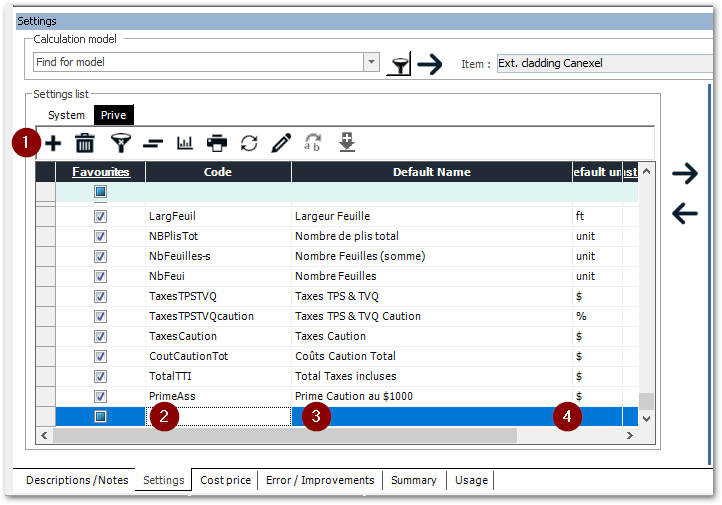Click the plus icon to add a setting
This screenshot has height=505, width=722.
point(53,143)
